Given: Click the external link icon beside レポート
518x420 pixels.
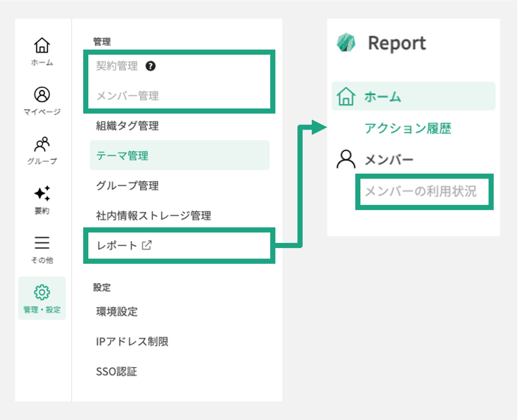Looking at the screenshot, I should pos(147,245).
